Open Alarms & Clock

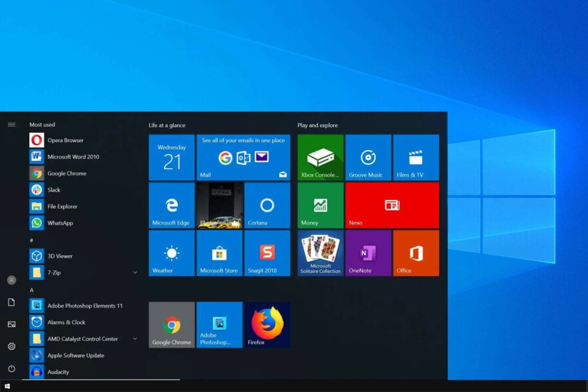tap(83, 322)
